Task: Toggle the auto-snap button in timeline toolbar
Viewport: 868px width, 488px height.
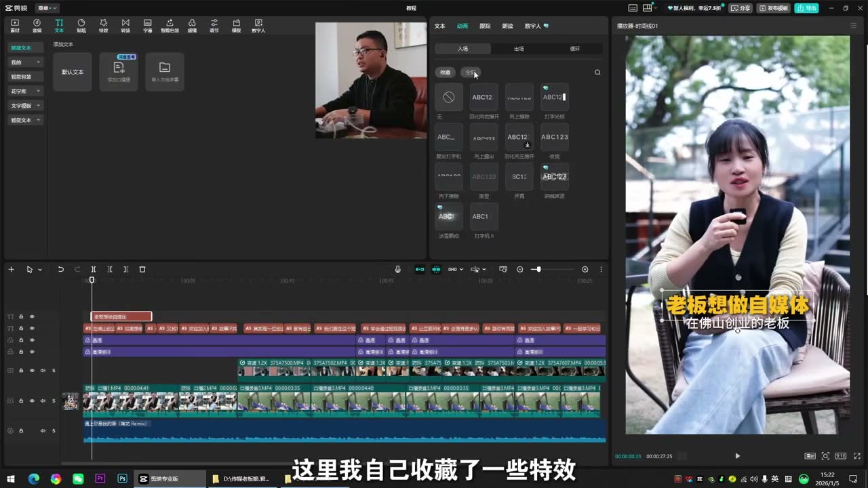Action: pos(436,269)
